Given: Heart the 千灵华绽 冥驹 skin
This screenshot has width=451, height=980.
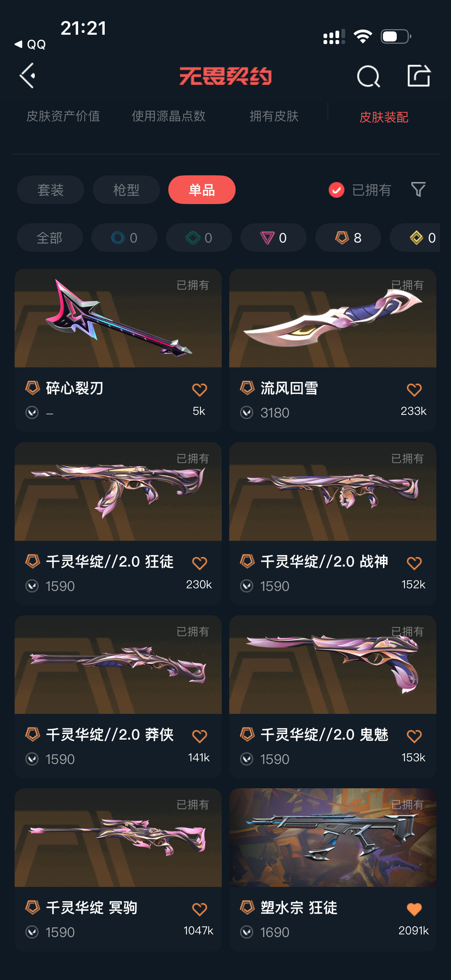Looking at the screenshot, I should point(200,909).
